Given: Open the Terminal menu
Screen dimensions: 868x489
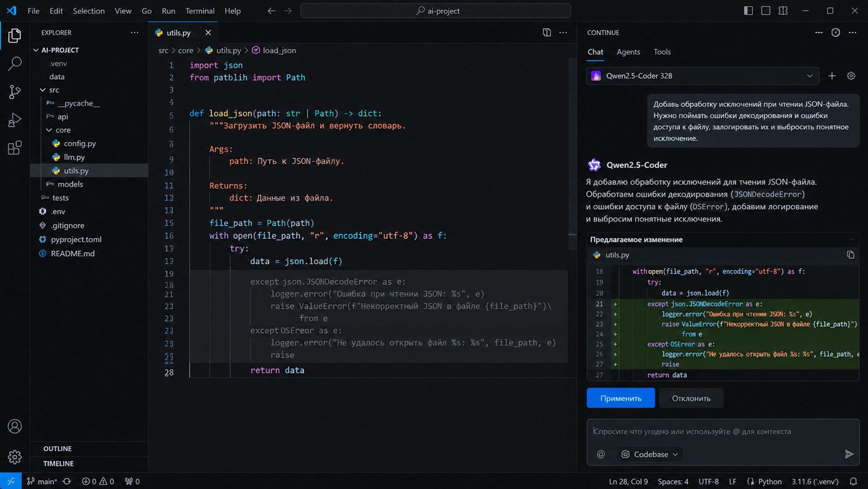Looking at the screenshot, I should [x=200, y=11].
